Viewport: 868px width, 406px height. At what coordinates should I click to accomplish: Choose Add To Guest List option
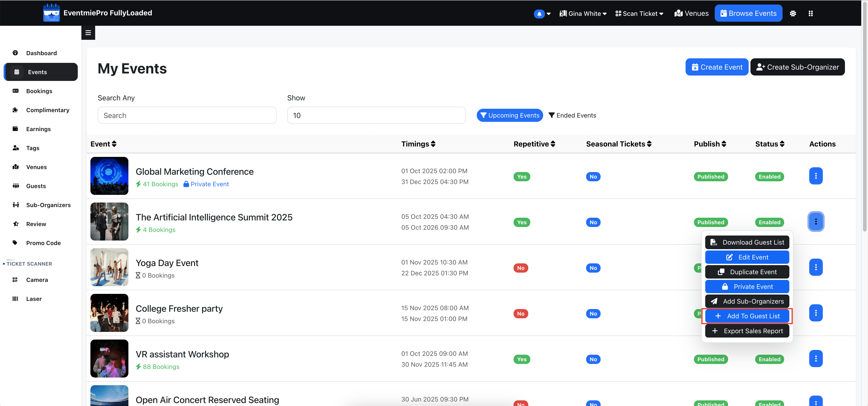tap(747, 316)
